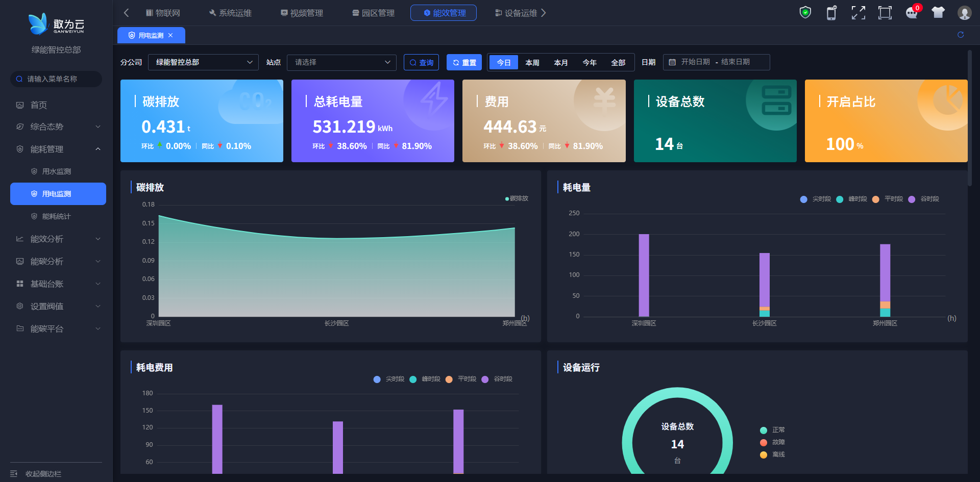
Task: Toggle 谷时段 series in 耗电量 chart legend
Action: coord(923,199)
